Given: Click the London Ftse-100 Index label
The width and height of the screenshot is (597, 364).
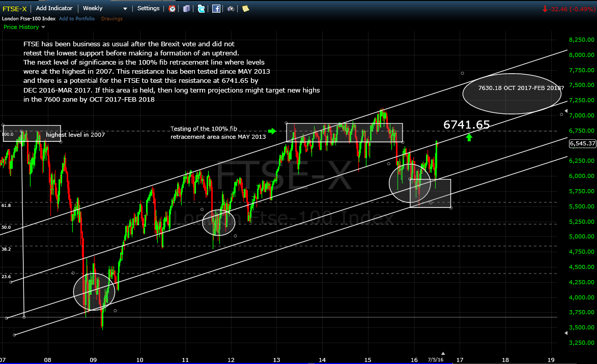Looking at the screenshot, I should [x=29, y=19].
